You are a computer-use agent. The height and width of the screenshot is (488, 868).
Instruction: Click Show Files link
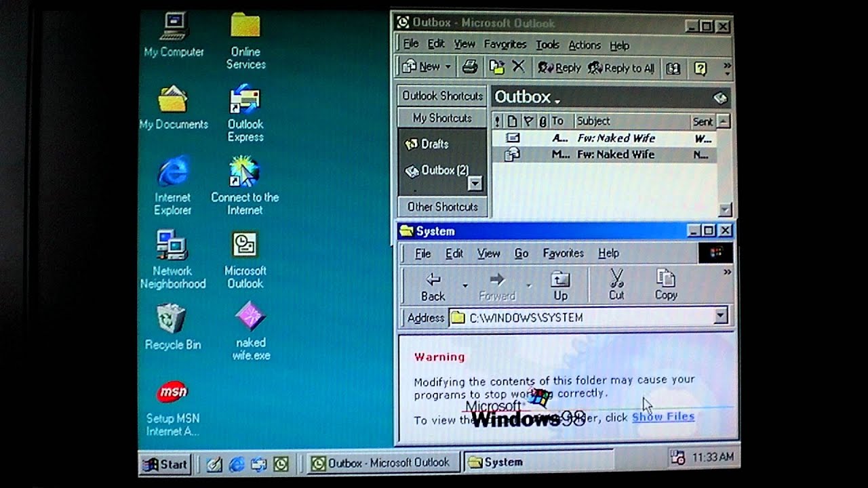663,416
